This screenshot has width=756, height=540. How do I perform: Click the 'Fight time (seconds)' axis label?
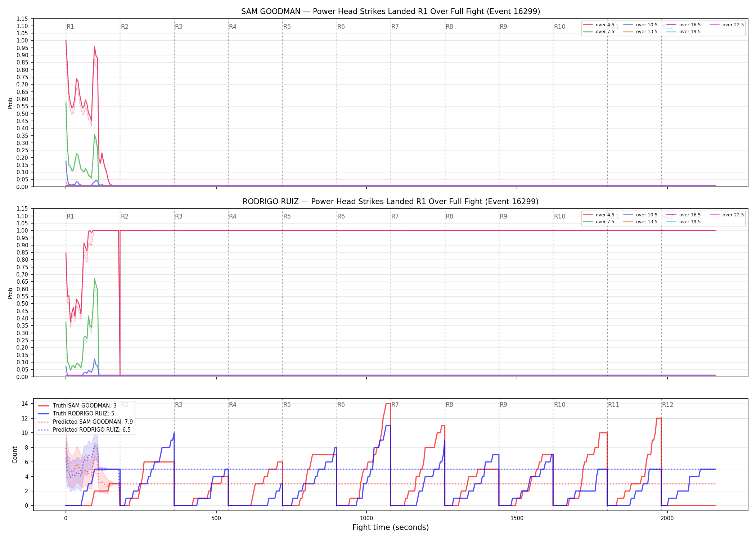[x=391, y=527]
